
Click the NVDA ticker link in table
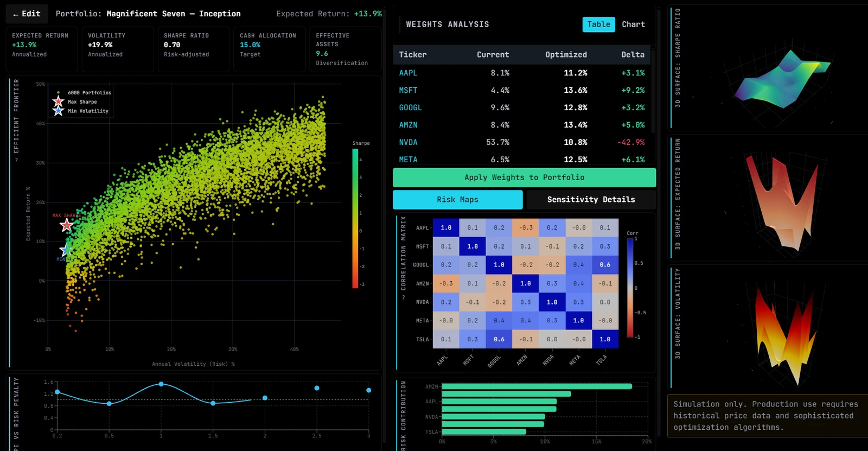(x=408, y=142)
